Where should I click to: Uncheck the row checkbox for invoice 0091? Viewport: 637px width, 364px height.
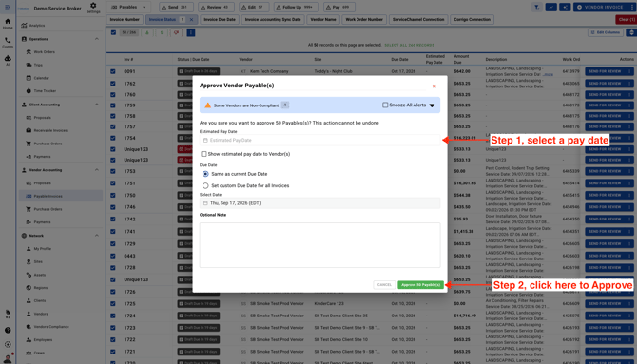click(x=113, y=71)
